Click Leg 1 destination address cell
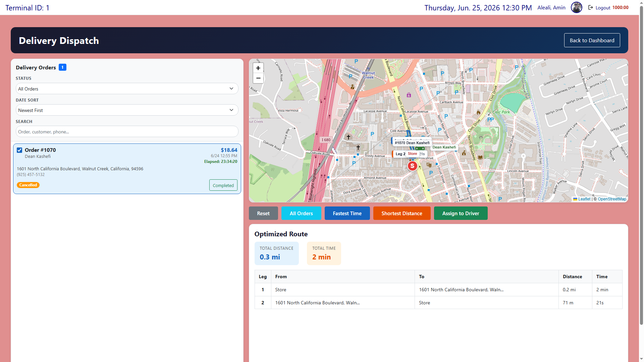Viewport: 644px width, 362px height. coord(486,290)
